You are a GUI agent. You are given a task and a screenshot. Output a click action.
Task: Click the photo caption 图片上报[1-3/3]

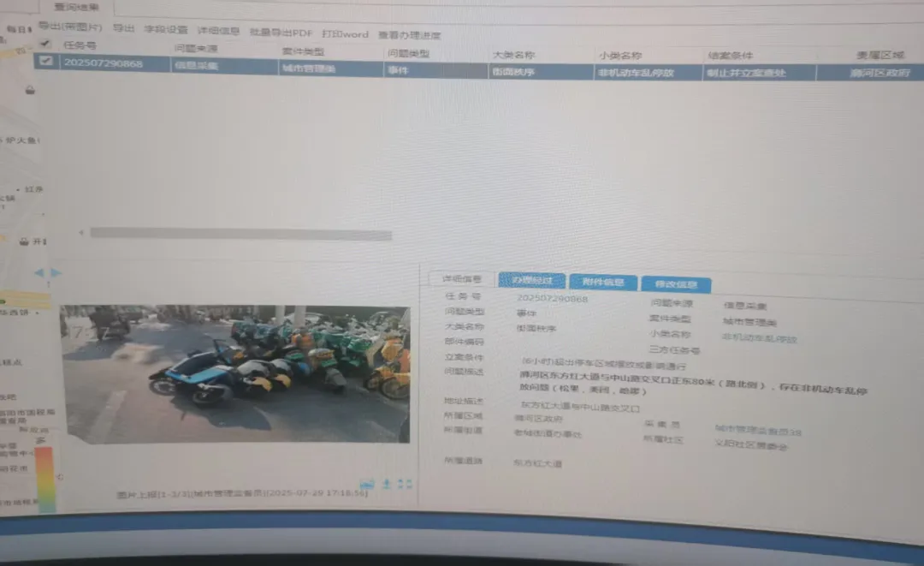242,494
